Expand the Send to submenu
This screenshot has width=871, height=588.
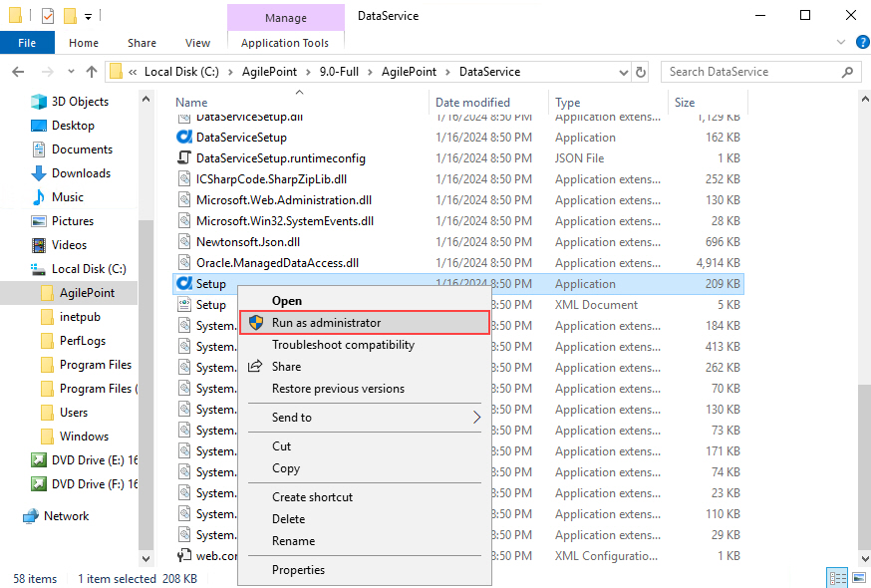pyautogui.click(x=476, y=418)
